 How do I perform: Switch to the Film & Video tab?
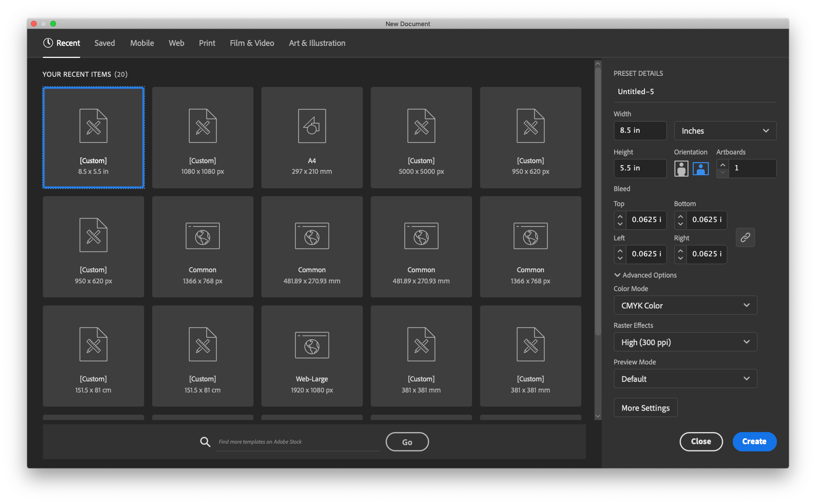pos(252,43)
